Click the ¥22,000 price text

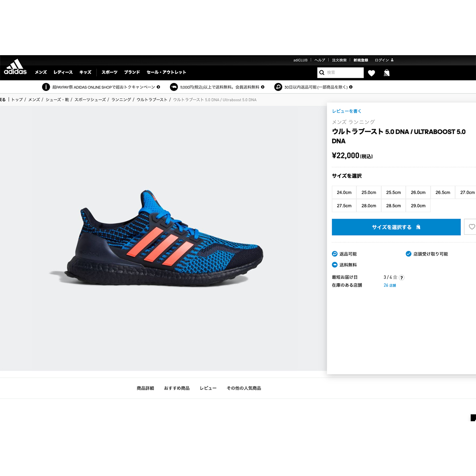coord(345,155)
